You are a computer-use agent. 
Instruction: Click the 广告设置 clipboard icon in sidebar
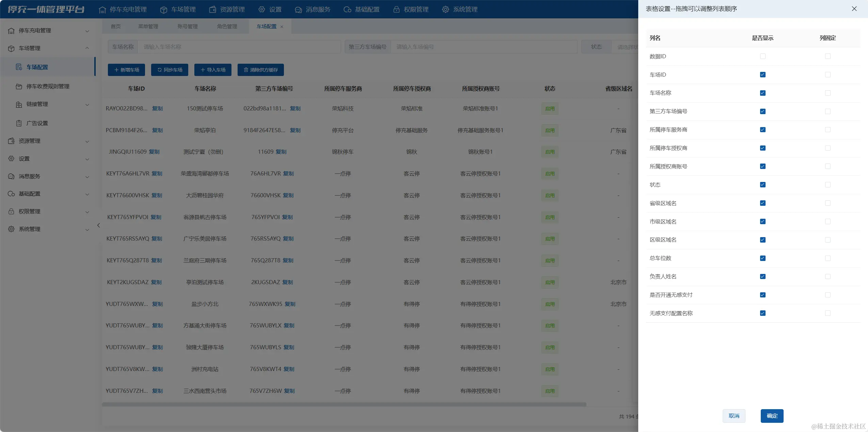pyautogui.click(x=19, y=123)
